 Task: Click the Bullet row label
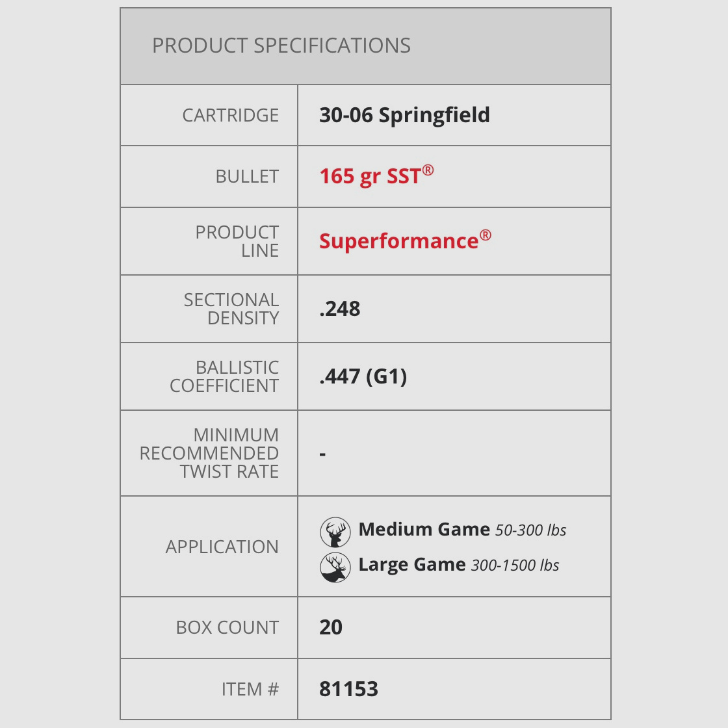click(247, 176)
